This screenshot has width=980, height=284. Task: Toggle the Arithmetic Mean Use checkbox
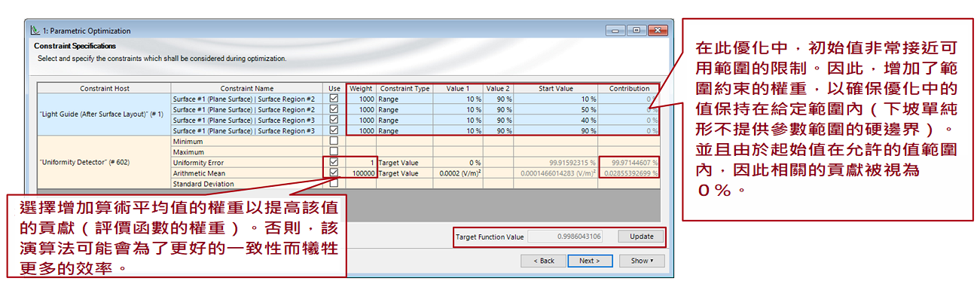coord(333,173)
